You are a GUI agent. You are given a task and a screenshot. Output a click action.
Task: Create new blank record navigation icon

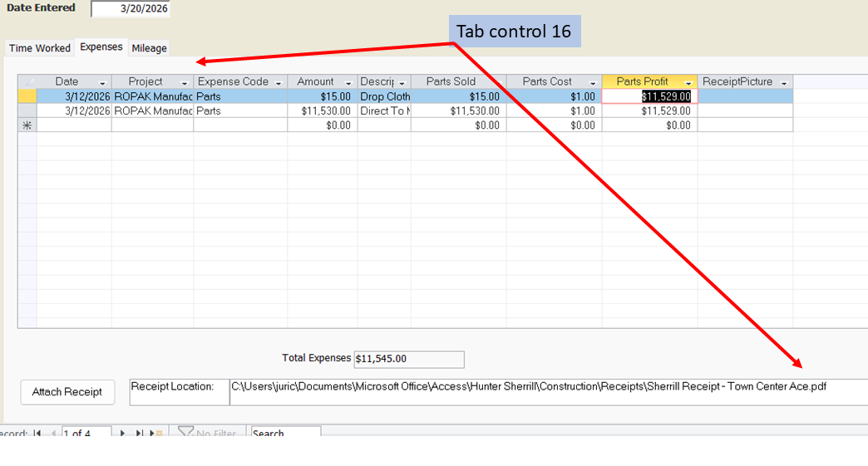coord(156,433)
